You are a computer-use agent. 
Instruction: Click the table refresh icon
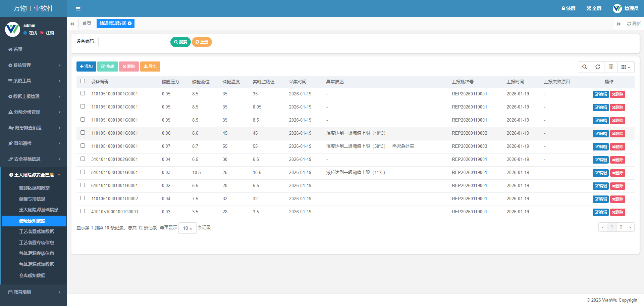pyautogui.click(x=598, y=67)
